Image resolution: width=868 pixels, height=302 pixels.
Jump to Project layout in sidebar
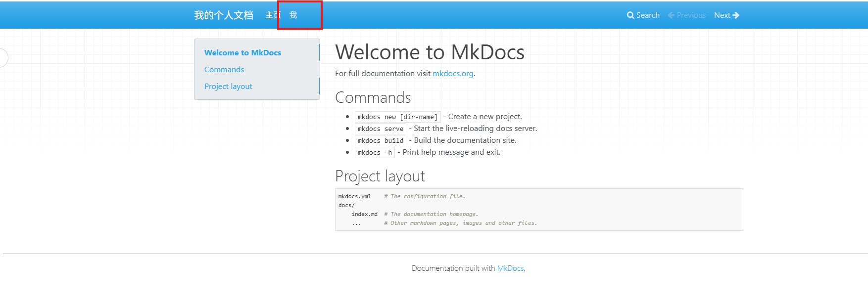click(228, 86)
